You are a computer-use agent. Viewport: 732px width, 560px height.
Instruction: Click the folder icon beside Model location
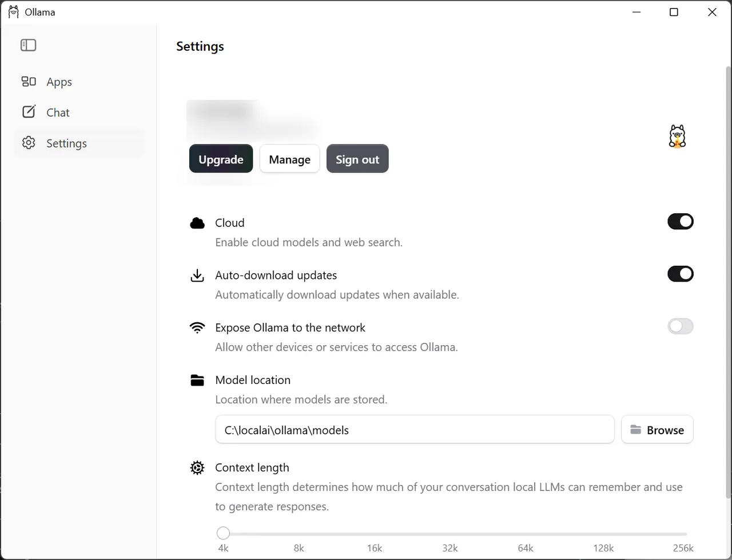click(197, 381)
